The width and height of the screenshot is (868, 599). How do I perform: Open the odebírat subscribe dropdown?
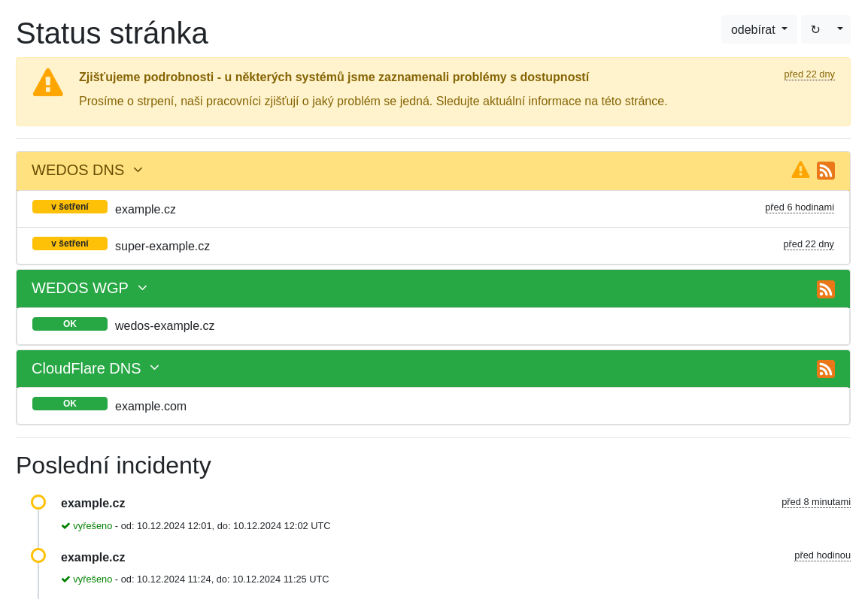tap(758, 29)
